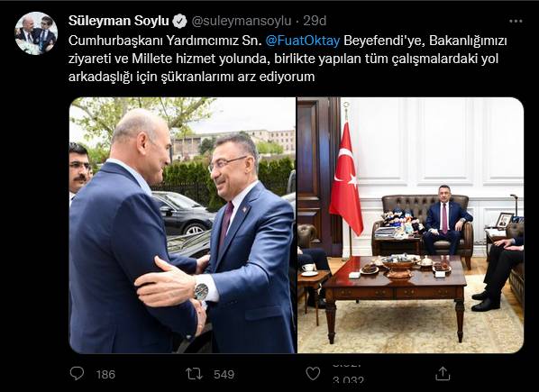This screenshot has width=539, height=392.
Task: Open the left handshake photo
Action: click(x=183, y=225)
